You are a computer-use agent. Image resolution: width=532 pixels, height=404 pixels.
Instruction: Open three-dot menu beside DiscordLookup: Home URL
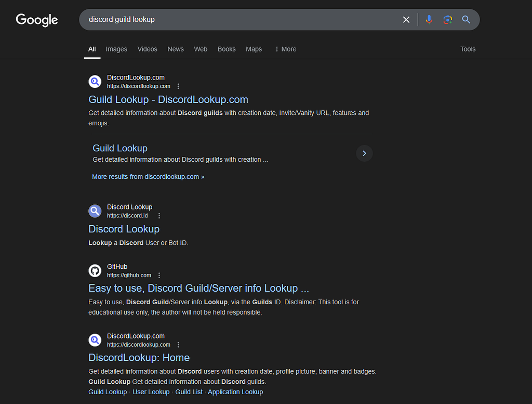click(x=178, y=345)
